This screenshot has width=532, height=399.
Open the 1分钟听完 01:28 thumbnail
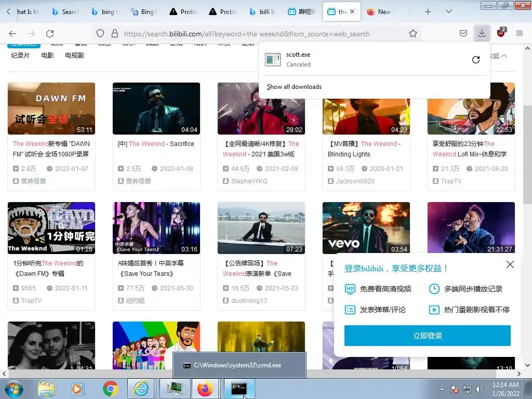[51, 228]
